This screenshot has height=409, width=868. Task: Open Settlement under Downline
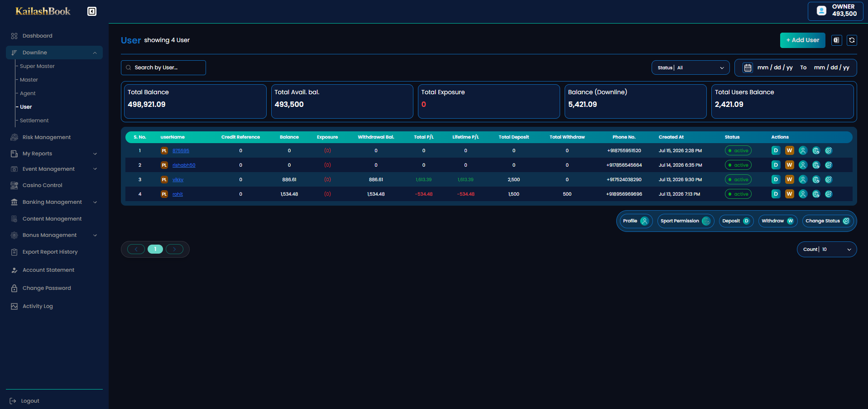coord(34,120)
